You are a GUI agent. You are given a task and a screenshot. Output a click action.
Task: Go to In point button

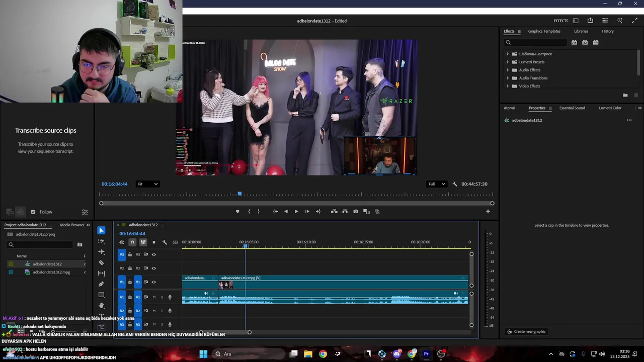click(275, 211)
